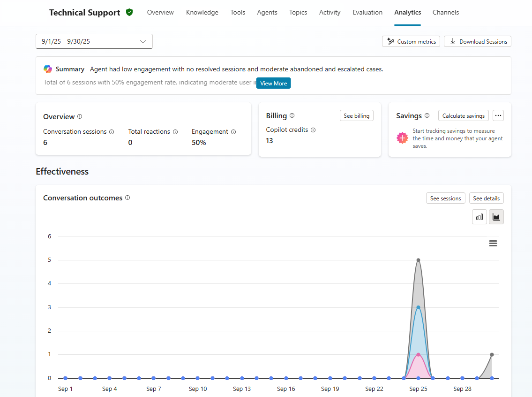This screenshot has height=397, width=532.
Task: Click the Sep 10 axis label
Action: coord(198,389)
